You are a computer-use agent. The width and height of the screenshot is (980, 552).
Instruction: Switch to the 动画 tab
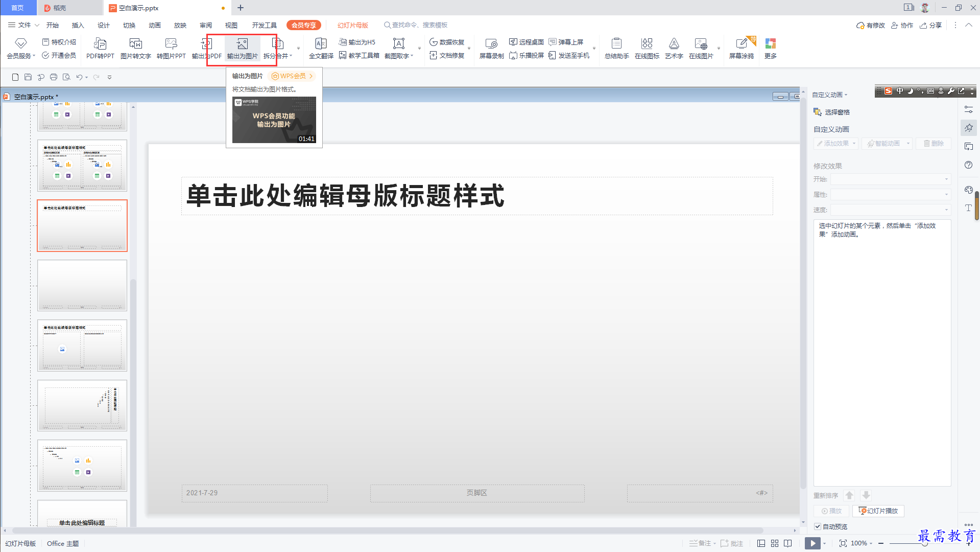pyautogui.click(x=155, y=25)
